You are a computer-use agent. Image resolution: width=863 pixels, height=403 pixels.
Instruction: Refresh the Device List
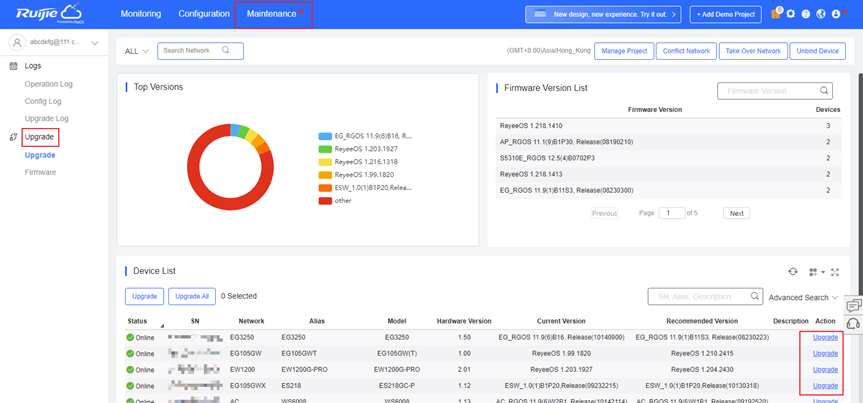(793, 272)
